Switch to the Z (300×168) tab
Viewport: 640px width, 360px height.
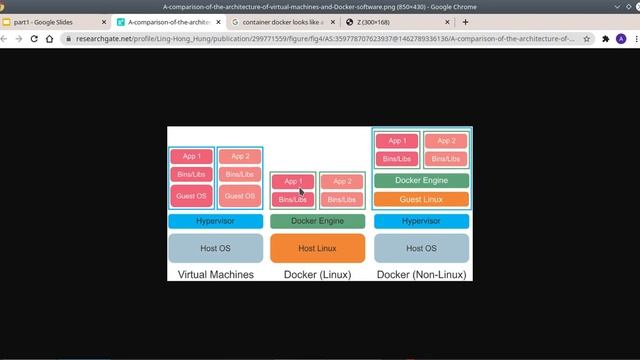398,22
